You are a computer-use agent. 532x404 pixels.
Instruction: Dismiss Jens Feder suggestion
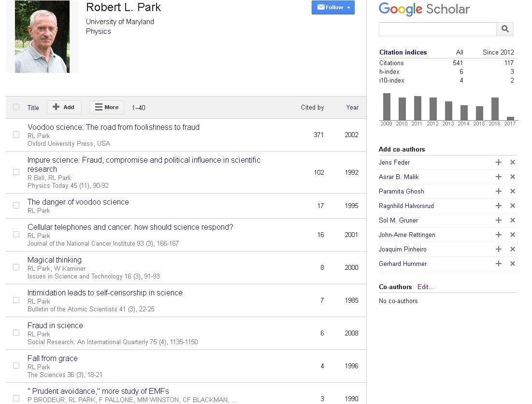point(513,162)
